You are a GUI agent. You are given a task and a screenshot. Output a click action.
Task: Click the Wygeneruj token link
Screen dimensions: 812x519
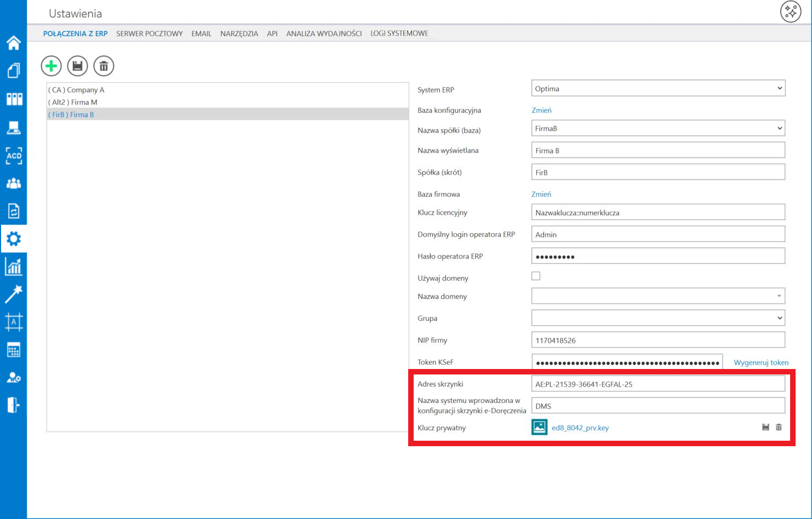coord(761,362)
